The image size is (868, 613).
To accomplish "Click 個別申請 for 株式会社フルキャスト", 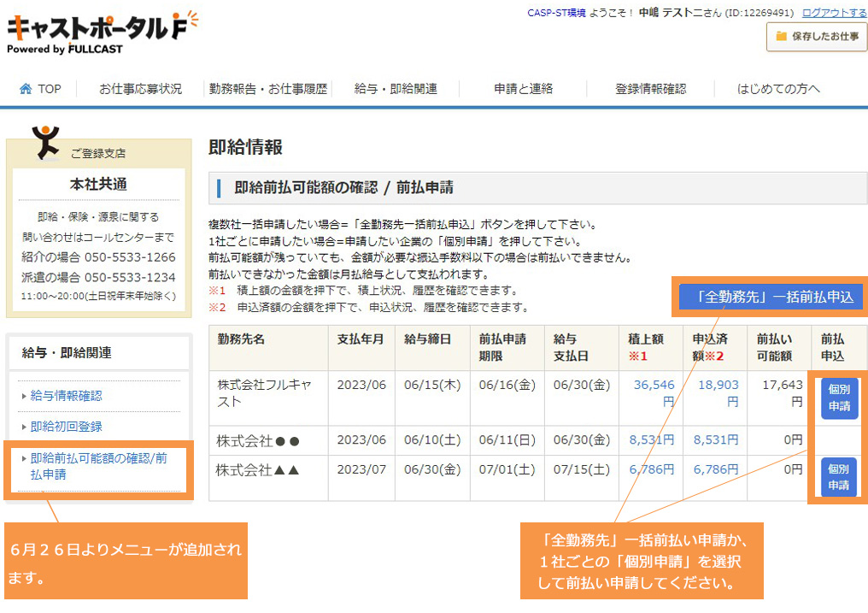I will point(839,398).
